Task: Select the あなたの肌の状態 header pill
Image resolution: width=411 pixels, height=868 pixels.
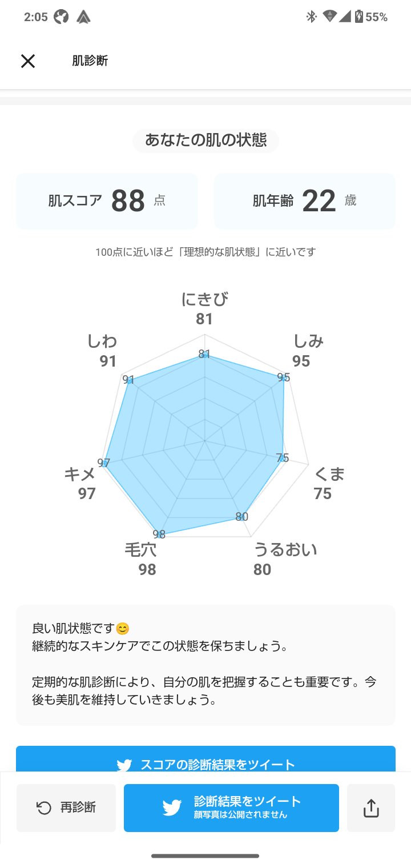Action: 205,140
